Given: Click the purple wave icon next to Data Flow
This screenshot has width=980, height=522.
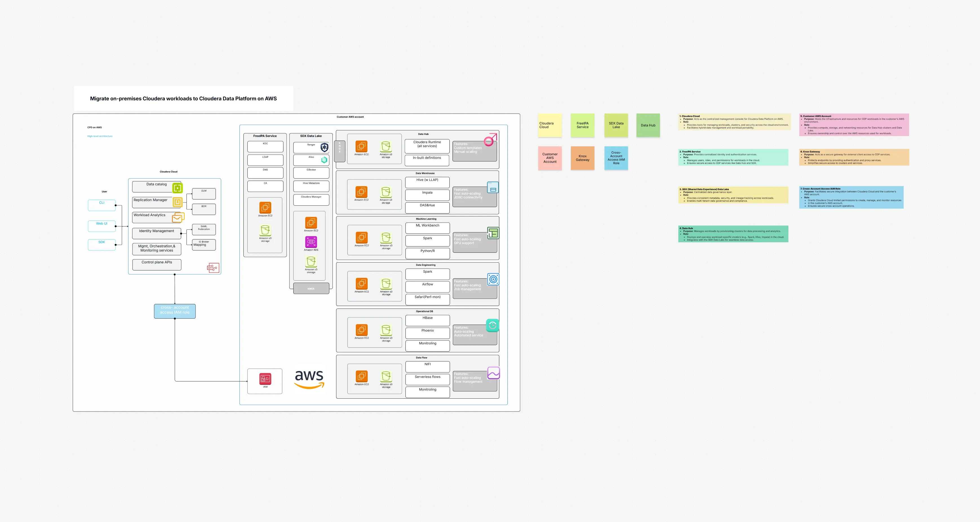Looking at the screenshot, I should (x=493, y=373).
